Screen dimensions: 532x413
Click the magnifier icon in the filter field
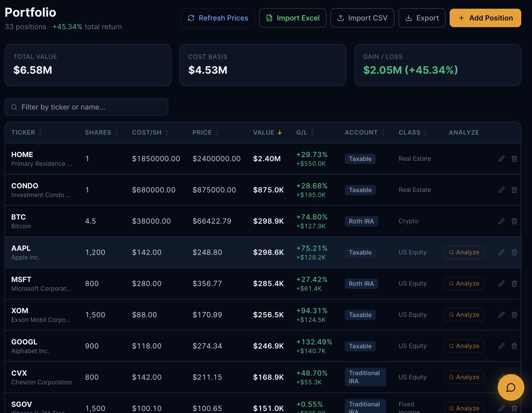pyautogui.click(x=14, y=107)
